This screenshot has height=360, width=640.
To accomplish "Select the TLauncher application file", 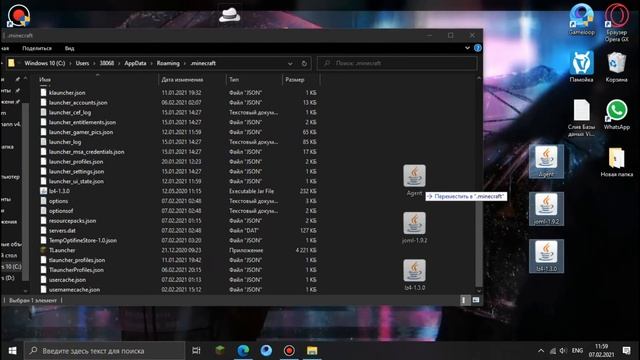I will [178, 250].
